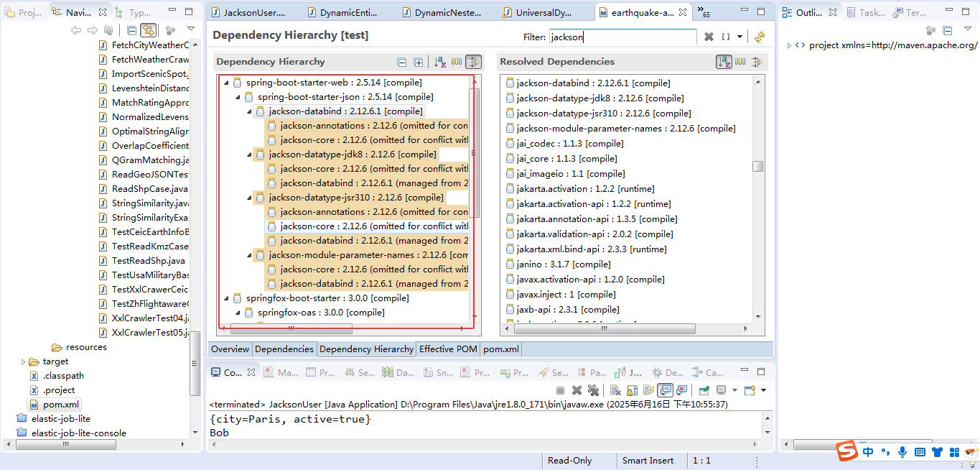This screenshot has width=980, height=470.
Task: Expand the target folder in Navigator
Action: 23,361
